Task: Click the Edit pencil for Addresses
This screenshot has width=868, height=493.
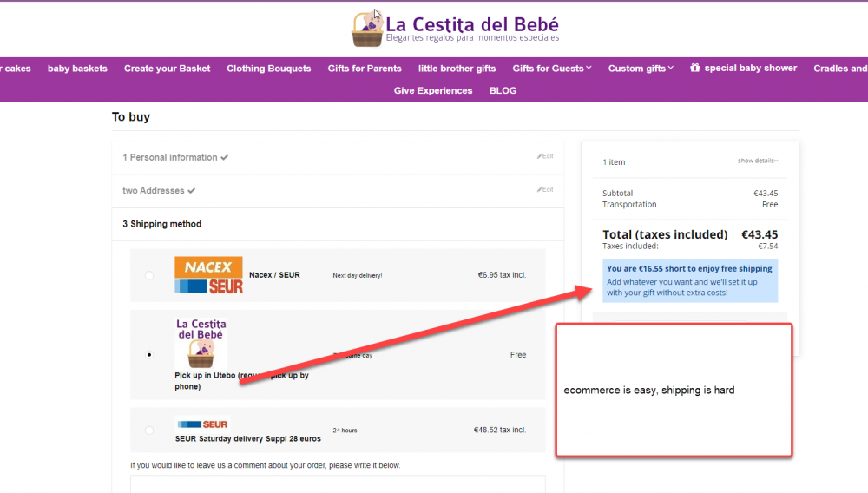Action: (x=545, y=189)
